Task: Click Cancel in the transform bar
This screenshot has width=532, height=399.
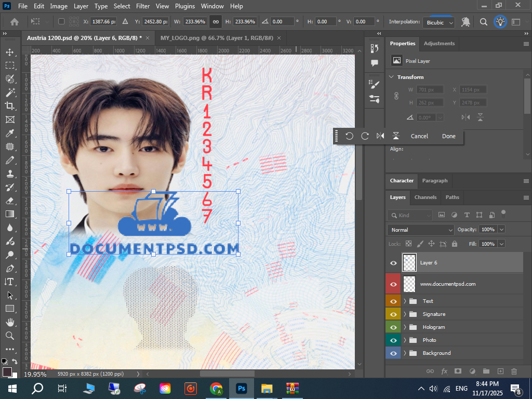Action: pyautogui.click(x=419, y=136)
